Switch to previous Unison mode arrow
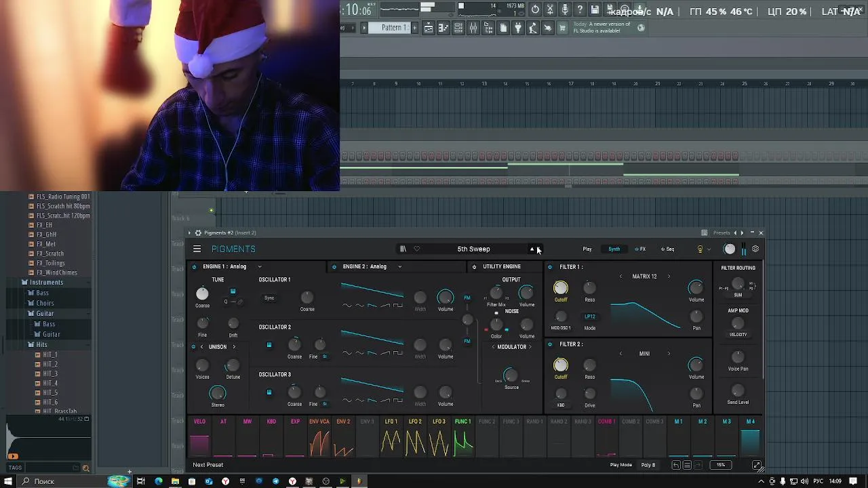The width and height of the screenshot is (868, 488). point(201,347)
